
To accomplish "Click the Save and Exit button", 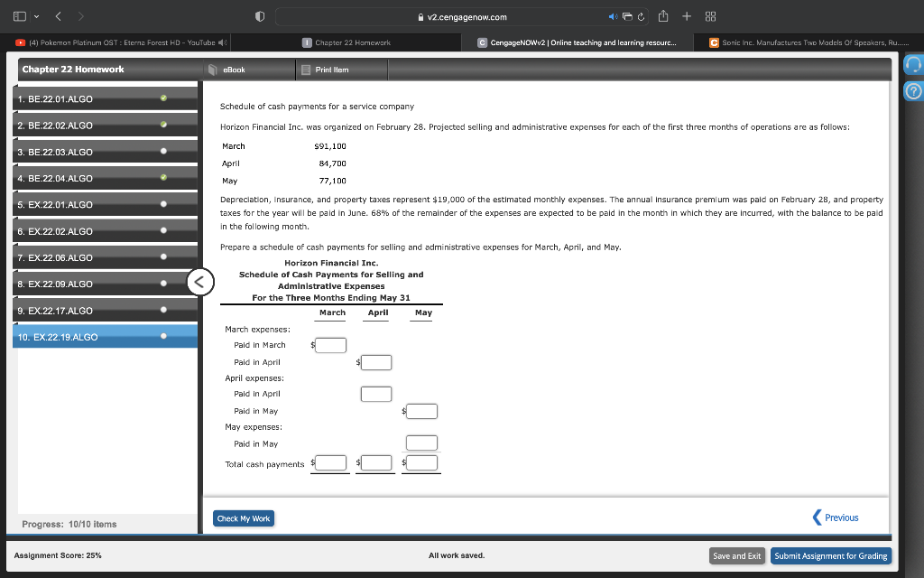I will 736,555.
